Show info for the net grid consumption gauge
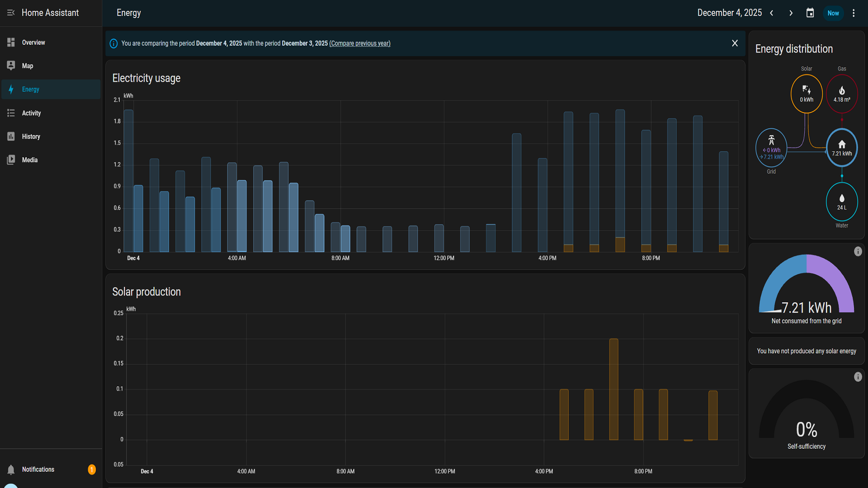 [858, 252]
